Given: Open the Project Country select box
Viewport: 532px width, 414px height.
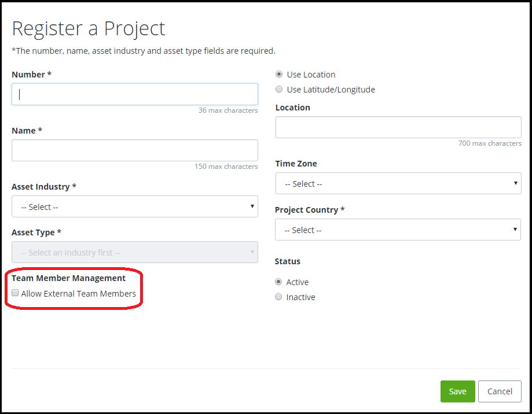Looking at the screenshot, I should tap(398, 230).
